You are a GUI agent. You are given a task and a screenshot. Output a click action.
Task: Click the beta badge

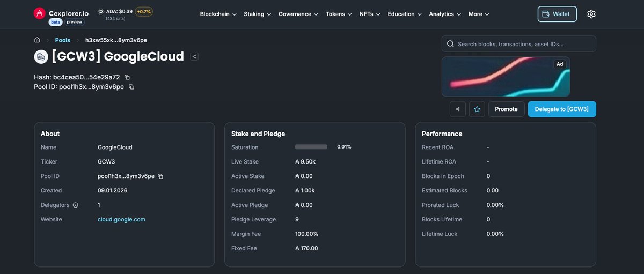55,23
